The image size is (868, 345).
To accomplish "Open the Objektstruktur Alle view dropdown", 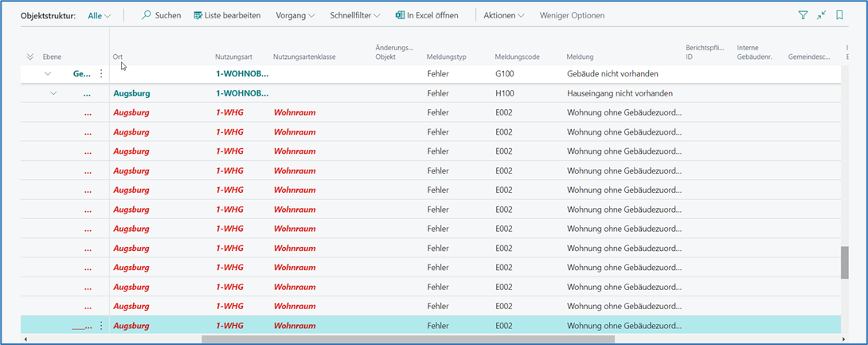I will pos(100,15).
